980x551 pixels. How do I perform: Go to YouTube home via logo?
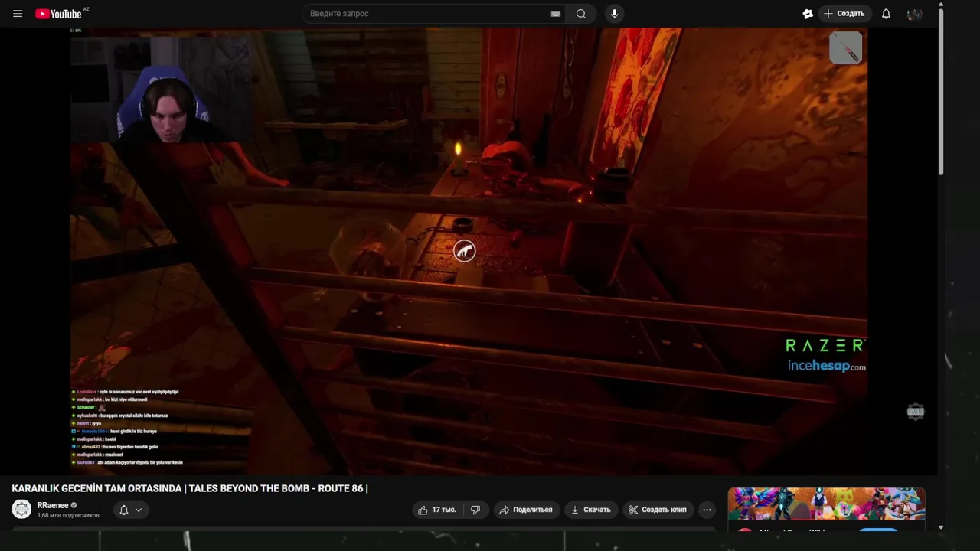[58, 14]
